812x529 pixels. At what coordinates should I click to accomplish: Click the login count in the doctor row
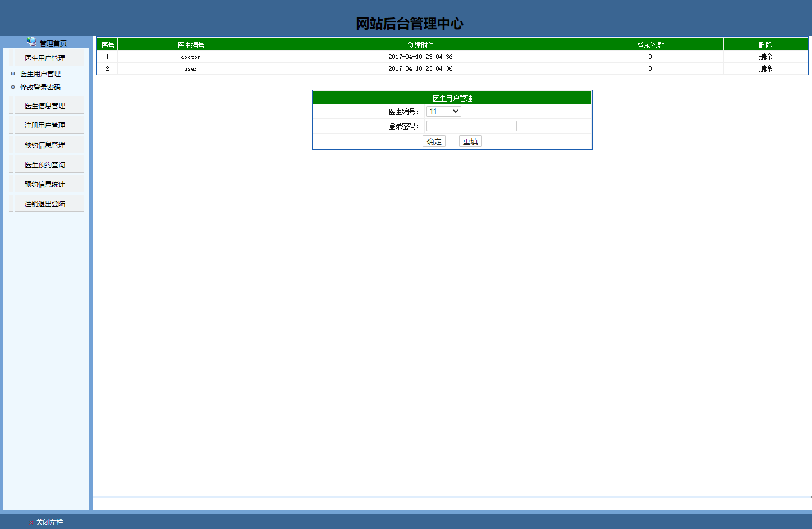point(650,57)
